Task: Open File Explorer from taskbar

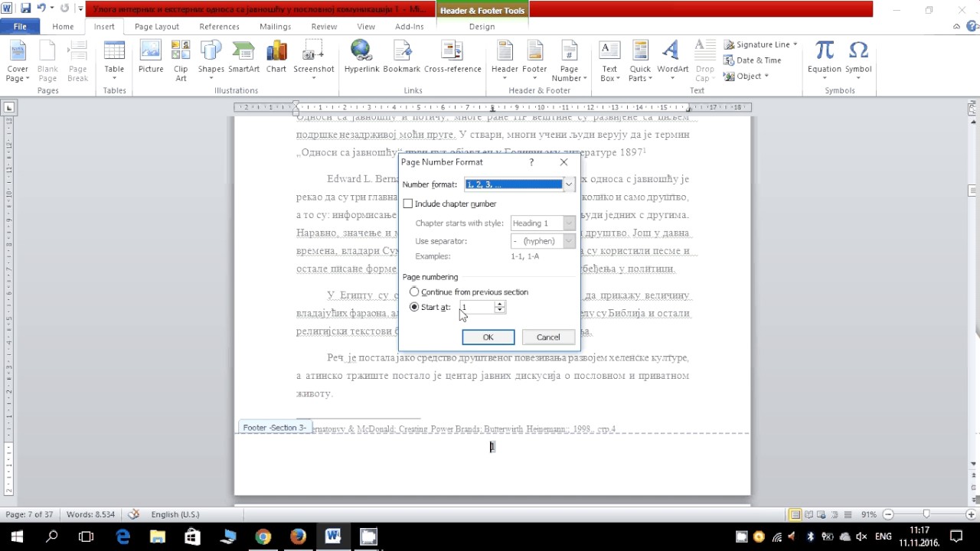Action: (x=157, y=536)
